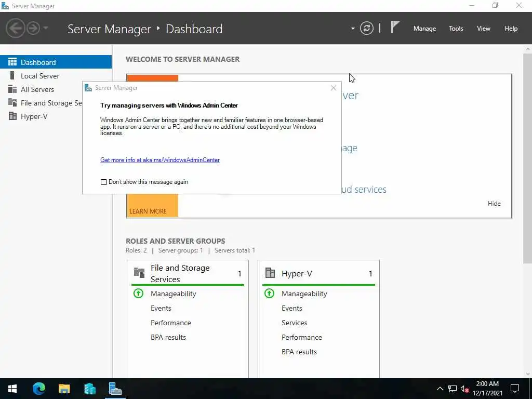Image resolution: width=532 pixels, height=399 pixels.
Task: Open Events in File and Storage tile
Action: tap(161, 309)
